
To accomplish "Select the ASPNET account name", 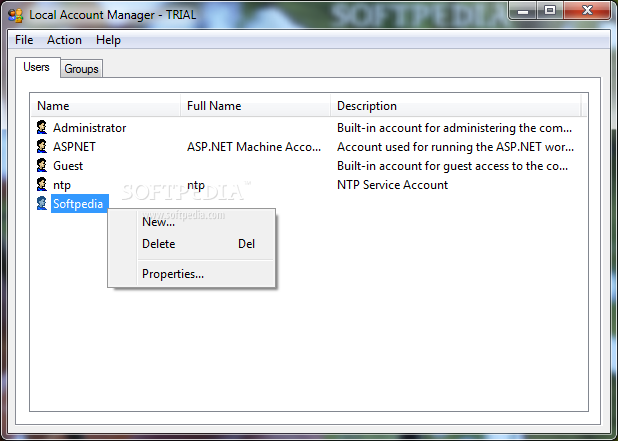I will coord(74,147).
